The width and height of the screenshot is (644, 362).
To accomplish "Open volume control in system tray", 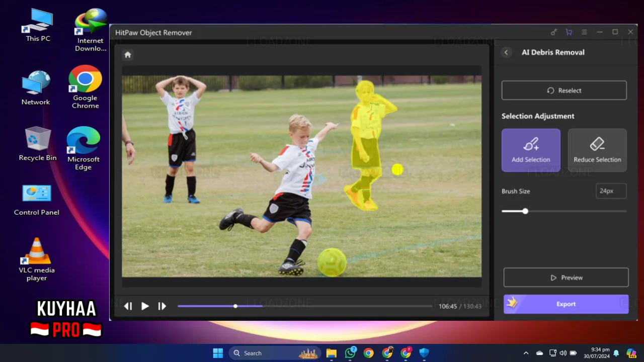I will pos(563,353).
